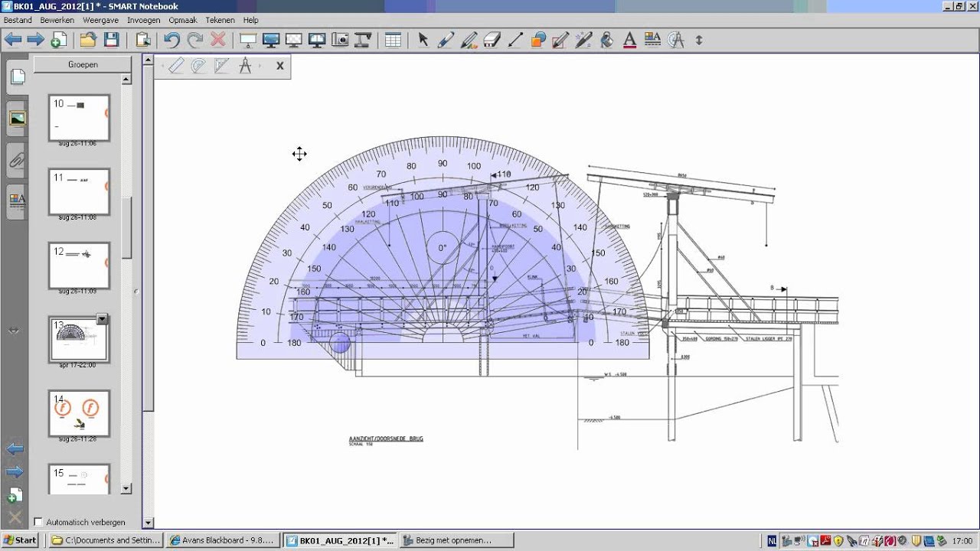980x551 pixels.
Task: Open a file with the folder icon
Action: point(88,40)
